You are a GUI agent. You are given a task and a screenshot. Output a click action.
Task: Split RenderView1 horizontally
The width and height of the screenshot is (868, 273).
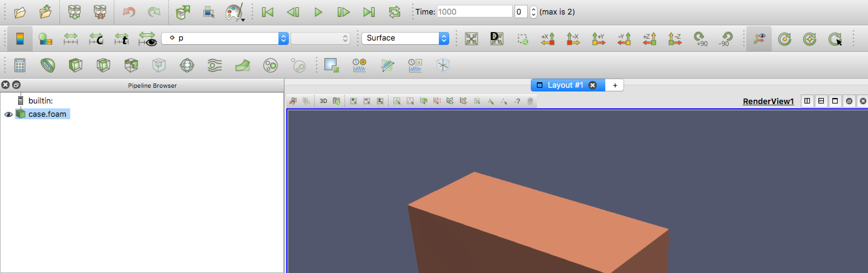(x=807, y=101)
